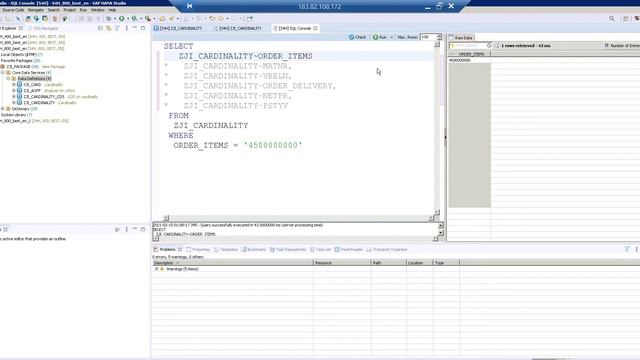Click Collapse All icon in Project Explorer

point(100,28)
